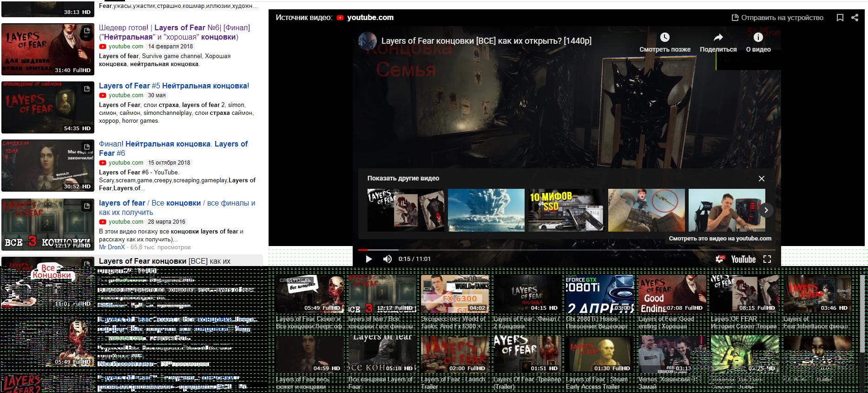Open the 02:00 FullHD Launch Trailer thumbnail

tap(455, 354)
